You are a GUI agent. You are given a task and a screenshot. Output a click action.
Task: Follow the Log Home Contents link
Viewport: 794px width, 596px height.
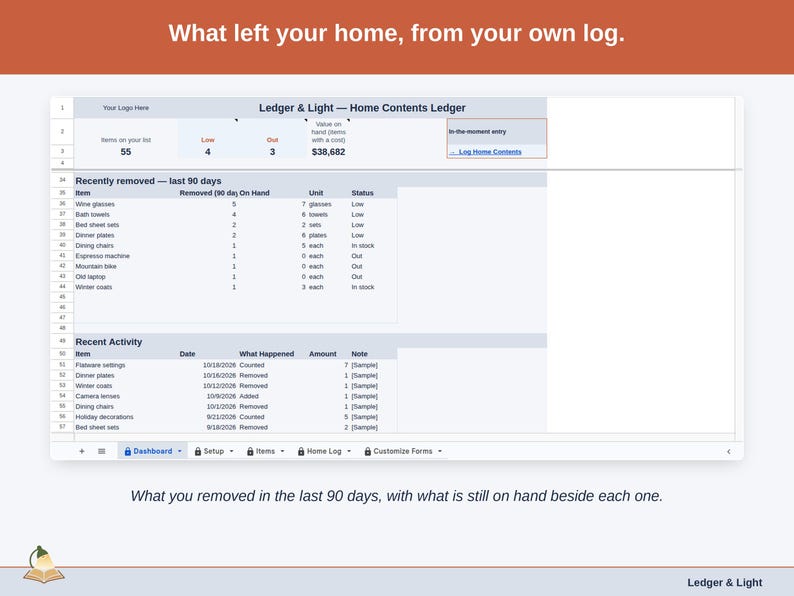click(x=490, y=152)
